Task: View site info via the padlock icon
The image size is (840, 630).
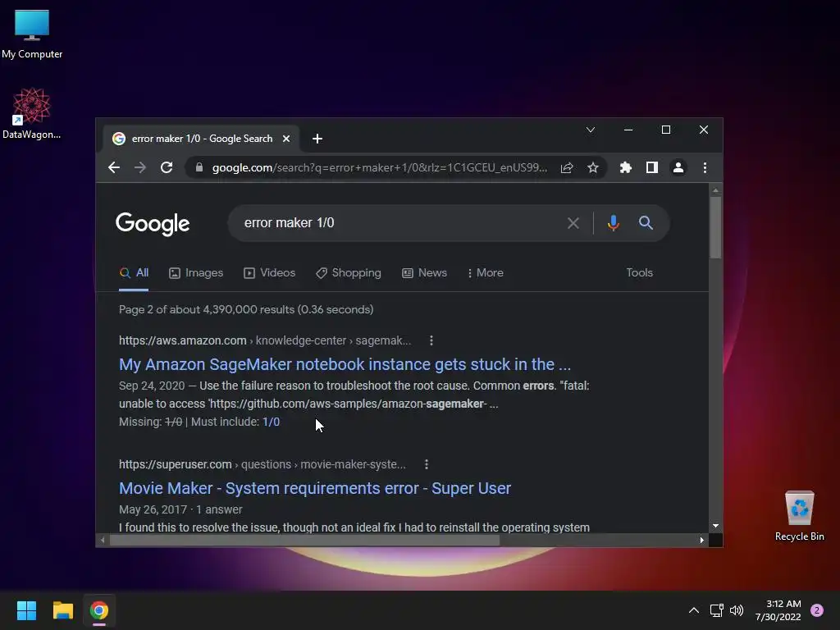Action: 199,167
